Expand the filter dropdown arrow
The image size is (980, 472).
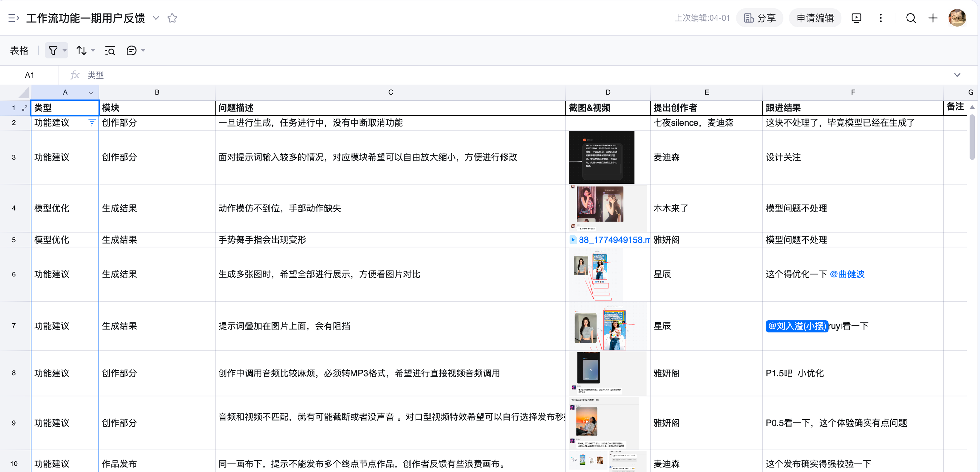pyautogui.click(x=65, y=50)
